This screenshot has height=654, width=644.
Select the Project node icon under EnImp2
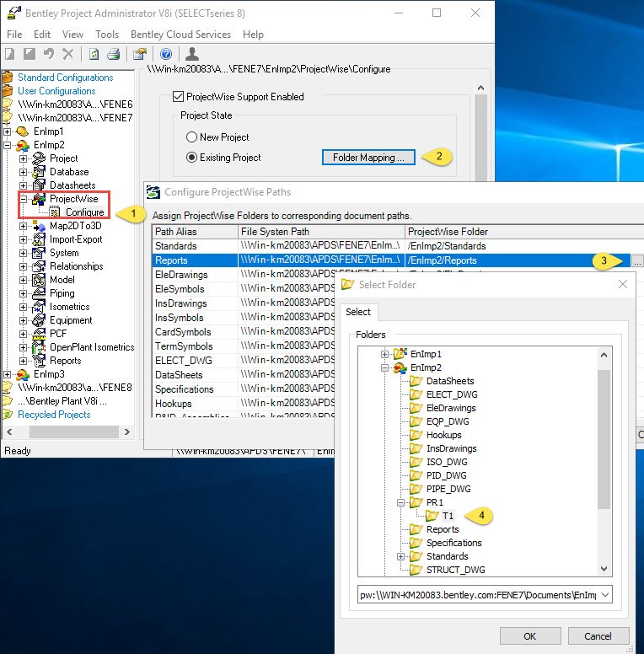39,158
